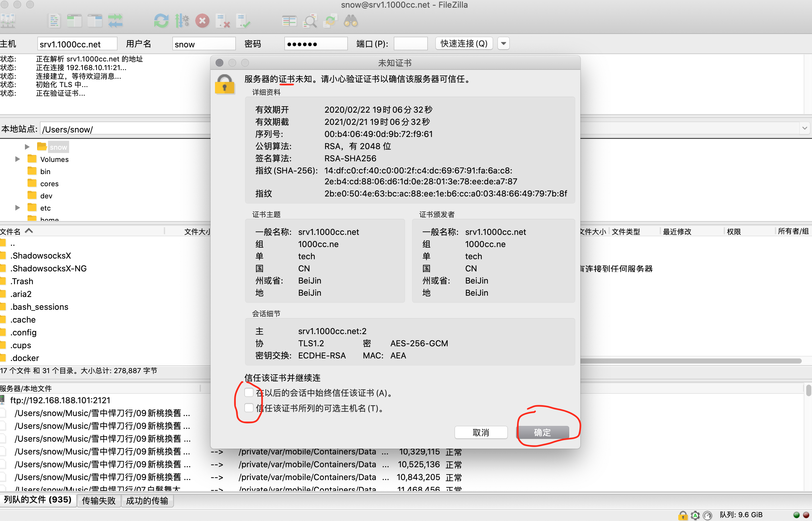
Task: Click the 用户名 username input field
Action: pos(204,44)
